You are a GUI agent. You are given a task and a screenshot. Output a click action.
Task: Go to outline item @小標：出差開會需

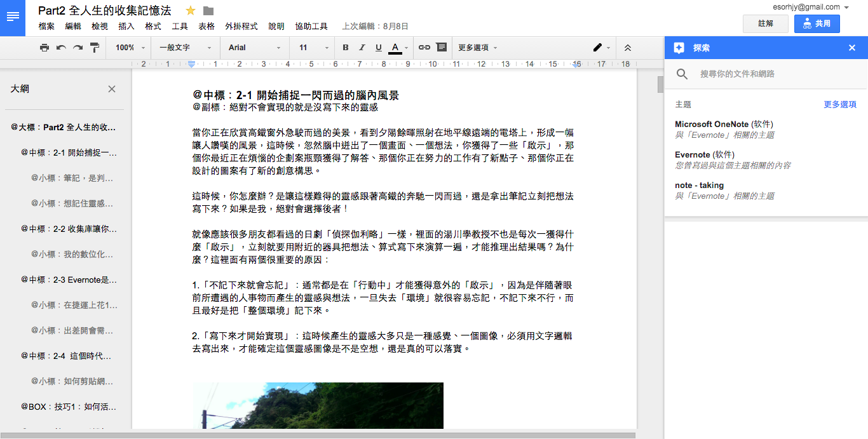click(72, 330)
